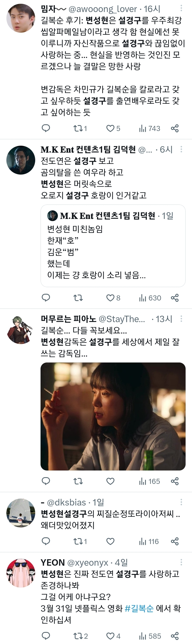Viewport: 192px width, 644px height.
Task: Open more options on 김덕현's 6시 tweet
Action: pos(181,149)
